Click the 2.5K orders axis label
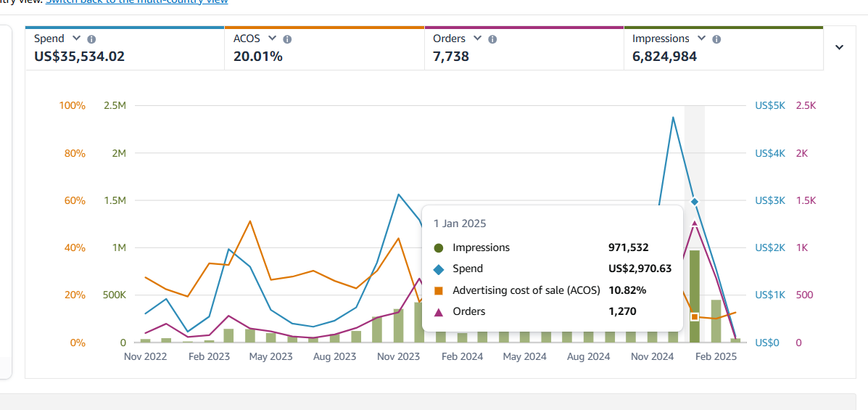 click(806, 106)
